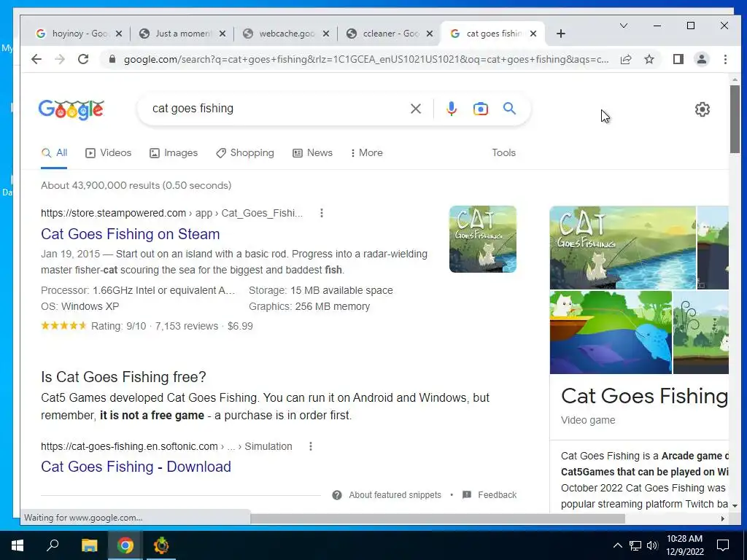Open the Windows Start menu
747x560 pixels.
[18, 545]
